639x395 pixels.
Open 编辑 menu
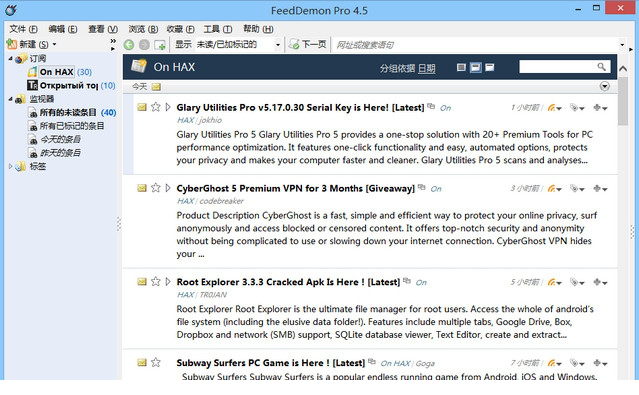[x=62, y=29]
